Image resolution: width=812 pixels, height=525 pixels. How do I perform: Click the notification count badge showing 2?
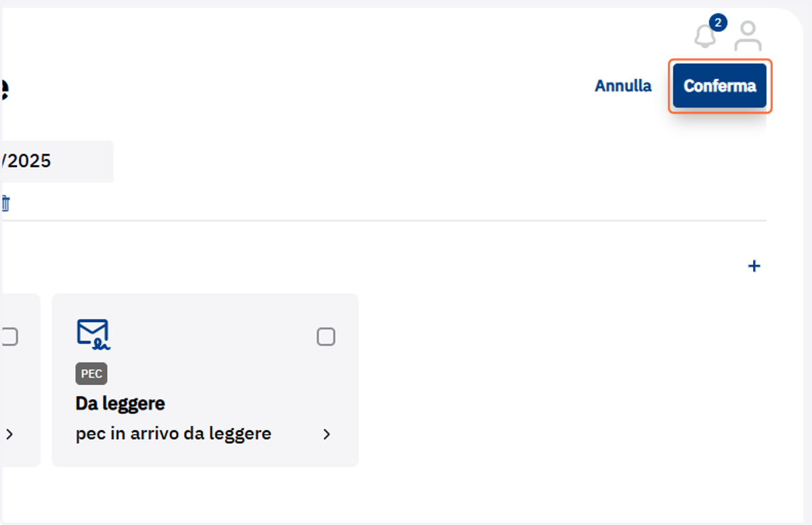click(718, 23)
